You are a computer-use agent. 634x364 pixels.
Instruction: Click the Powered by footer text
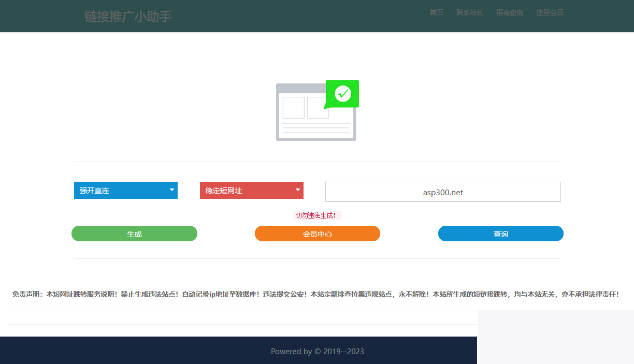coord(317,351)
